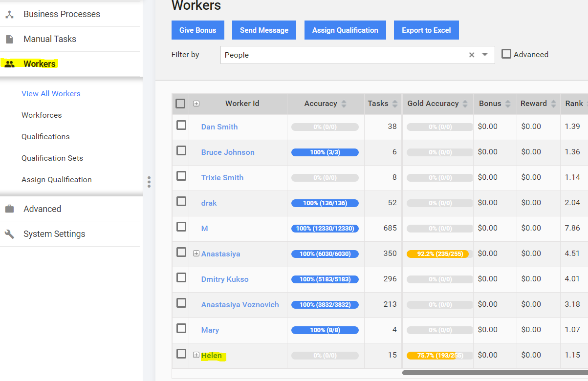Viewport: 588px width, 381px height.
Task: Open drak worker link
Action: (209, 203)
